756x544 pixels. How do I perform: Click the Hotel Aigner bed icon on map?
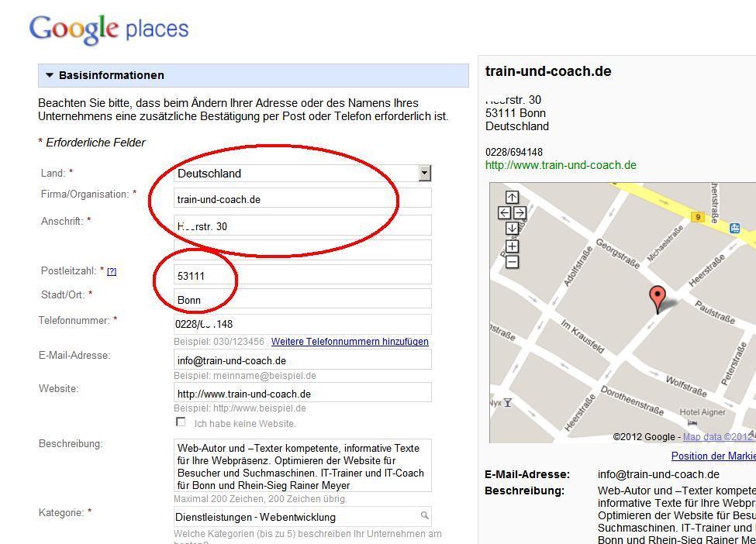click(692, 422)
